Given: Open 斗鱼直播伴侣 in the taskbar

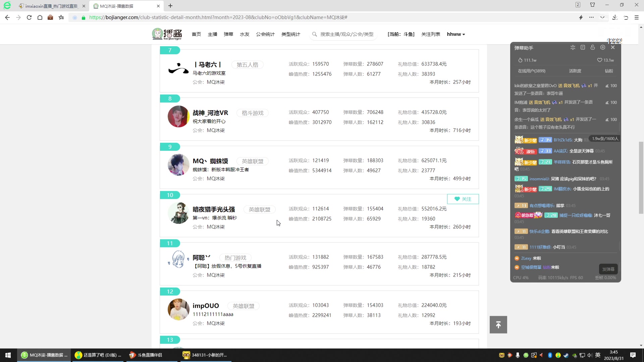Looking at the screenshot, I should (x=150, y=355).
